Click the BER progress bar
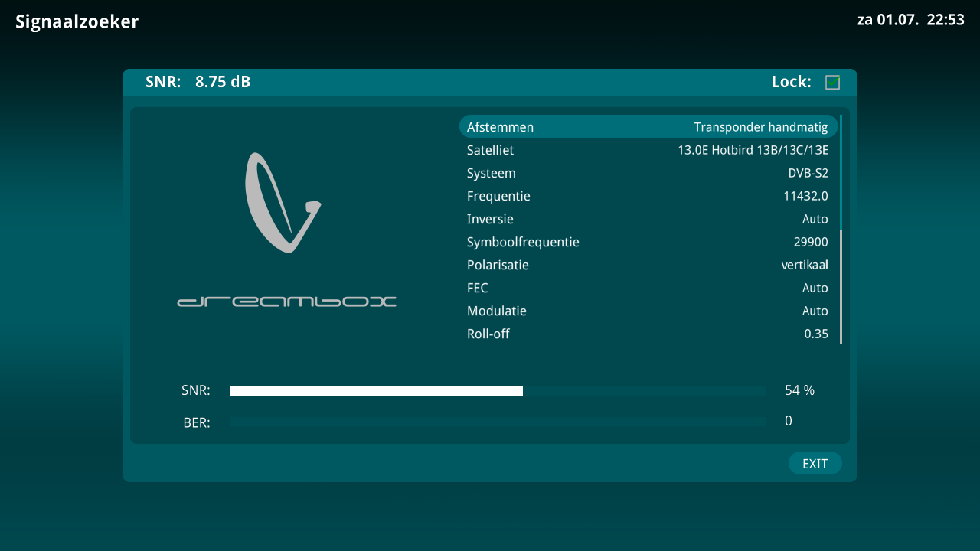Viewport: 980px width, 551px height. (x=497, y=422)
